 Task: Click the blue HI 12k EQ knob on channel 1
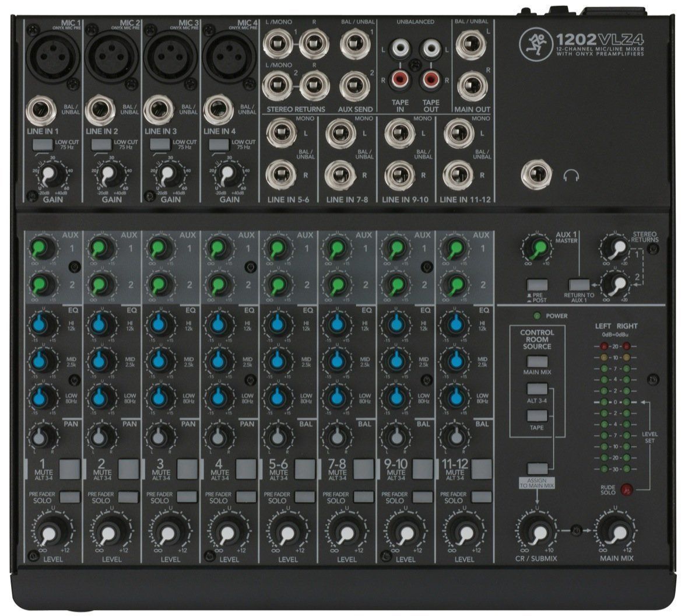41,324
